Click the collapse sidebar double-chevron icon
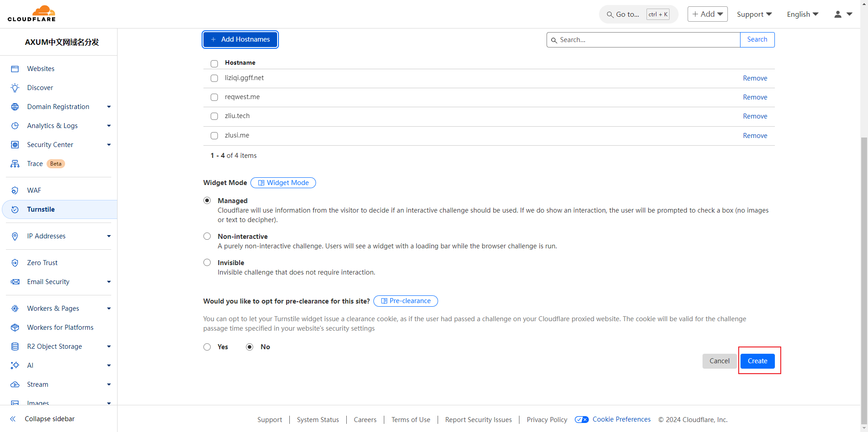Viewport: 868px width, 432px height. point(13,419)
